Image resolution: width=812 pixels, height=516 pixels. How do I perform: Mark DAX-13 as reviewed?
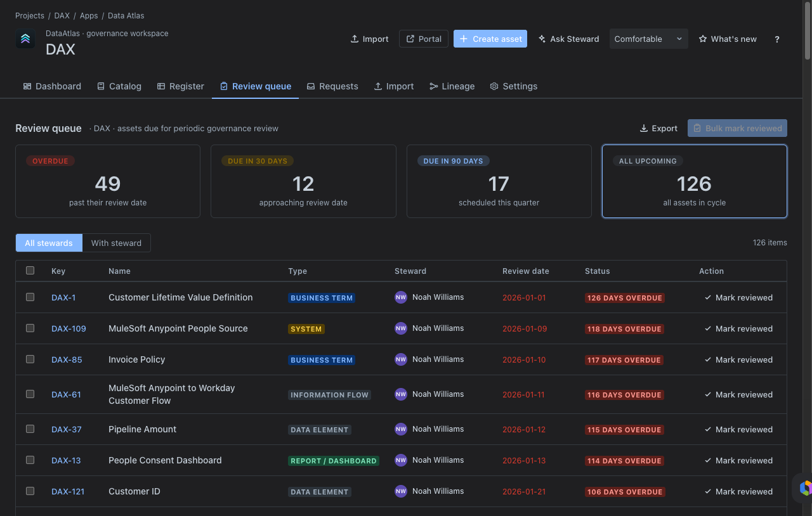pyautogui.click(x=738, y=460)
